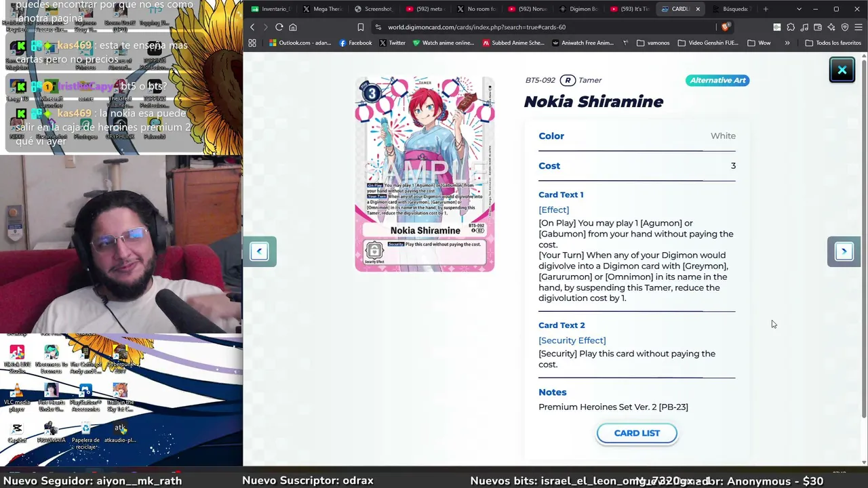Open CapCut desktop shortcut
Image resolution: width=868 pixels, height=488 pixels.
pyautogui.click(x=17, y=433)
